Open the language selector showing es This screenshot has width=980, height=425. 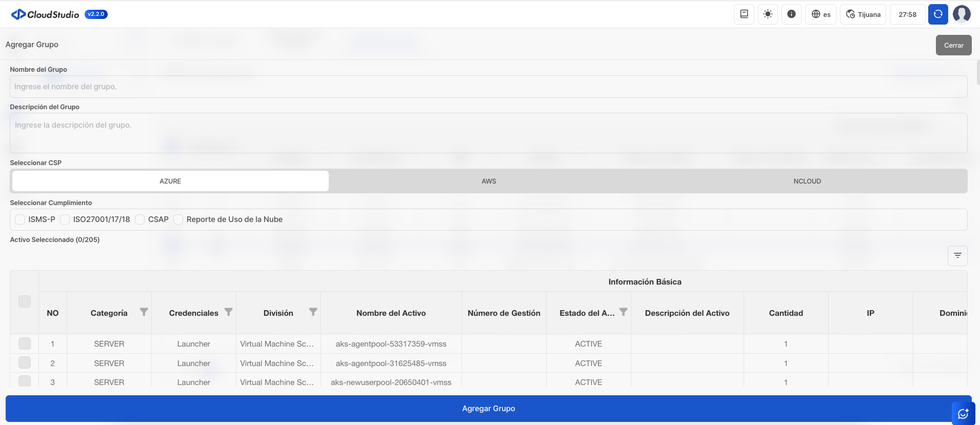821,14
